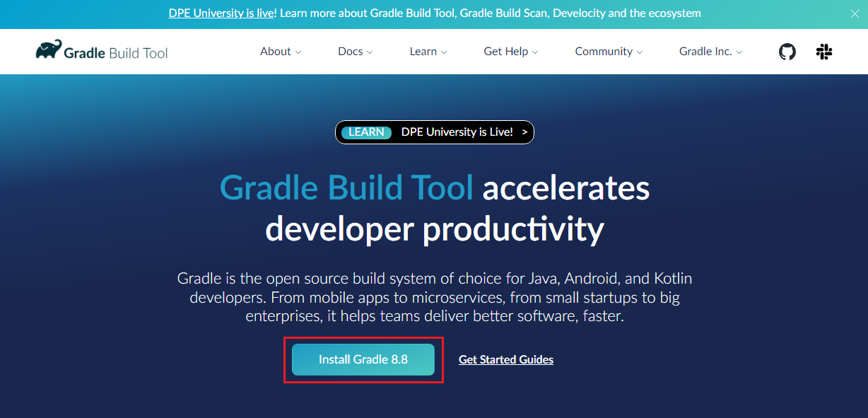Image resolution: width=868 pixels, height=418 pixels.
Task: Expand the Learn dropdown
Action: [x=428, y=52]
